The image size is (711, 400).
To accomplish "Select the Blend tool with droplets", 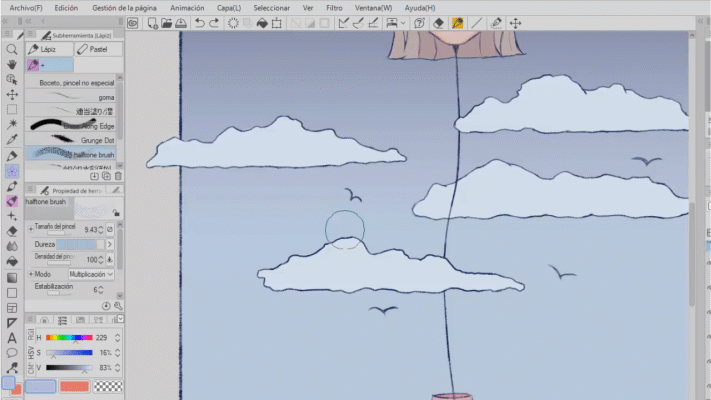I will point(12,246).
